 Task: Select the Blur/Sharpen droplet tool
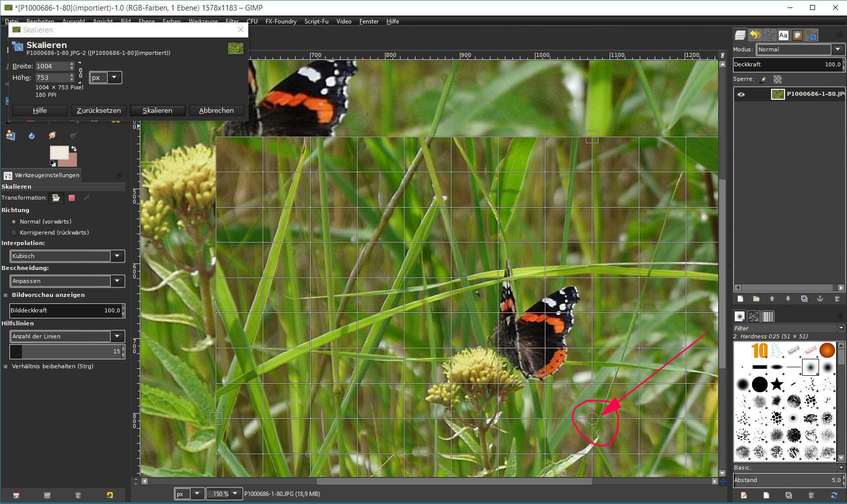click(31, 135)
